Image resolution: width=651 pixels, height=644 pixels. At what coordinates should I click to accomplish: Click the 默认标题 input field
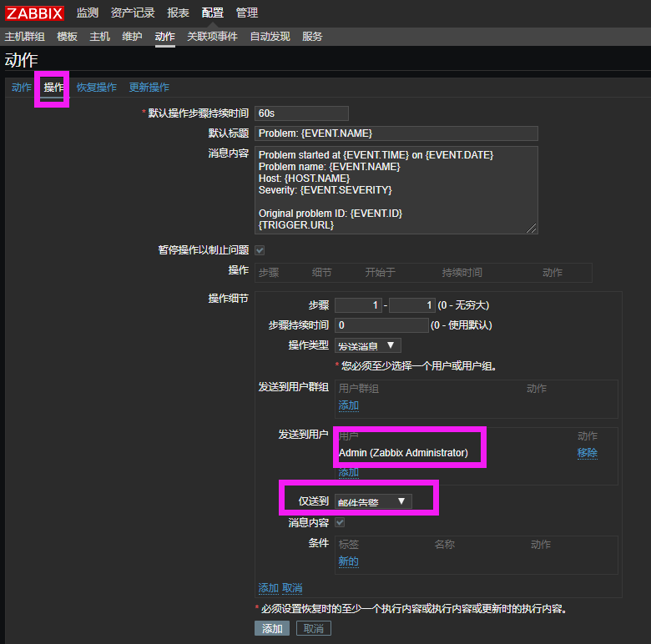point(396,133)
